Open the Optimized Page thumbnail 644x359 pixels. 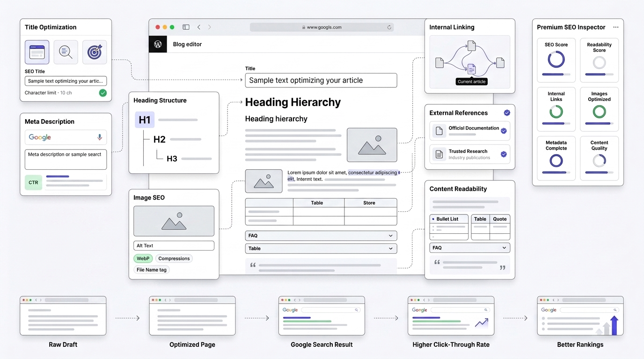(192, 316)
